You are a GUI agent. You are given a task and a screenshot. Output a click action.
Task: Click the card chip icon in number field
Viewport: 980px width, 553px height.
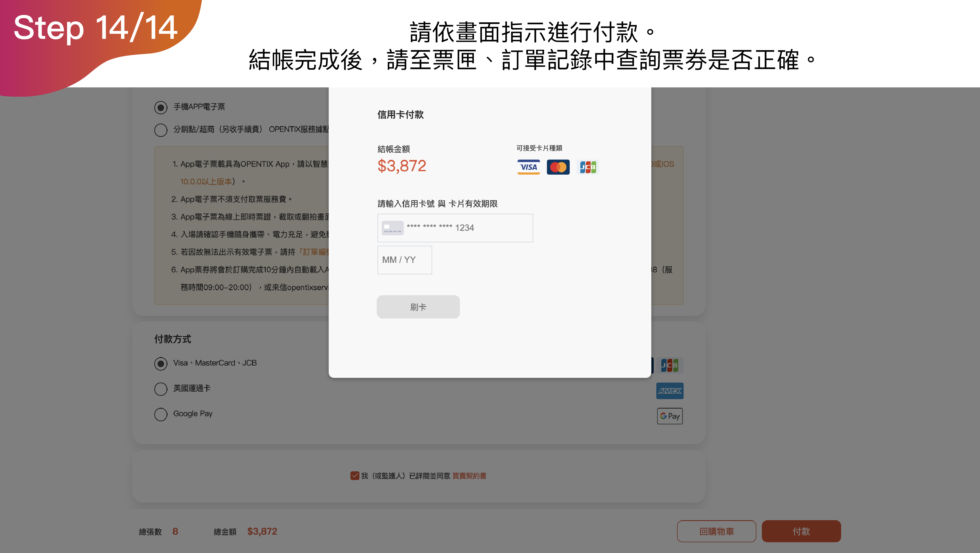(x=392, y=228)
